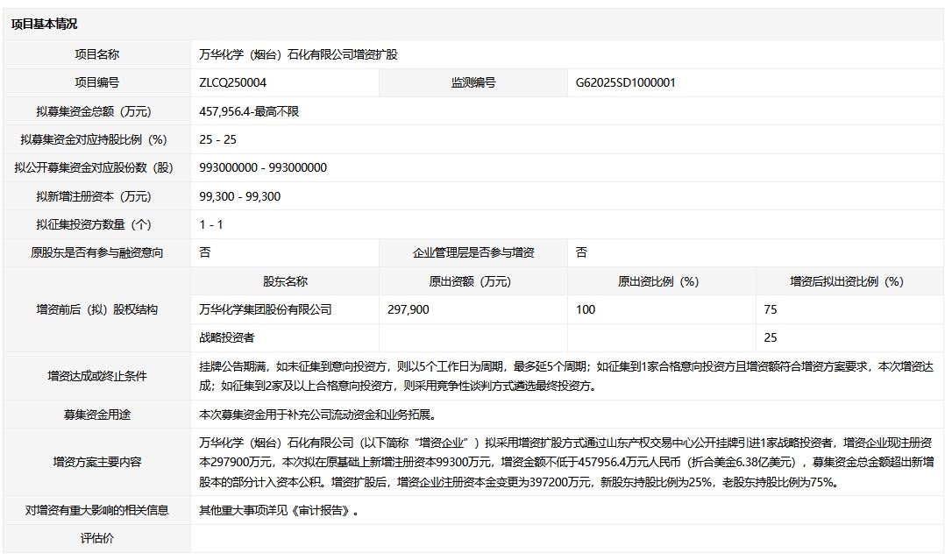Image resolution: width=945 pixels, height=560 pixels.
Task: Click the '增资达成或终止条件' label
Action: (x=97, y=376)
